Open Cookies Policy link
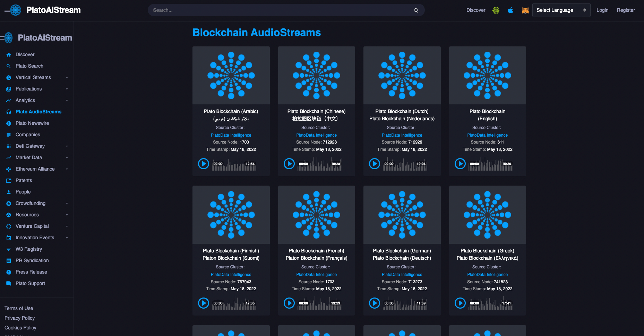This screenshot has height=336, width=644. (20, 328)
